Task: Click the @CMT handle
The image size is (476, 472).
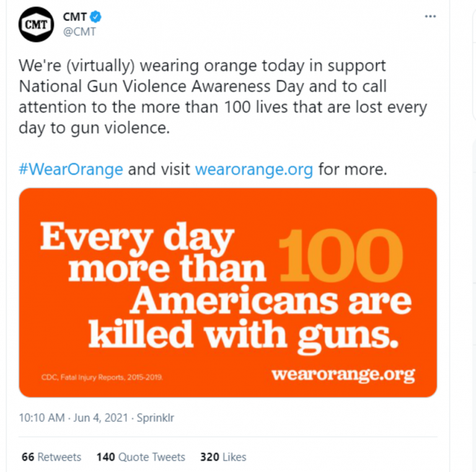Action: point(79,32)
